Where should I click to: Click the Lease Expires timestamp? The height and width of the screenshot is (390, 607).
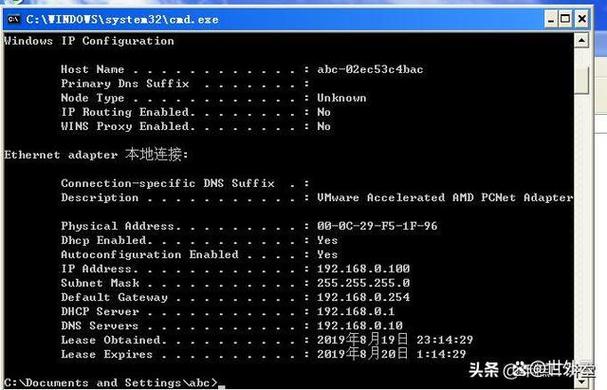tap(391, 354)
